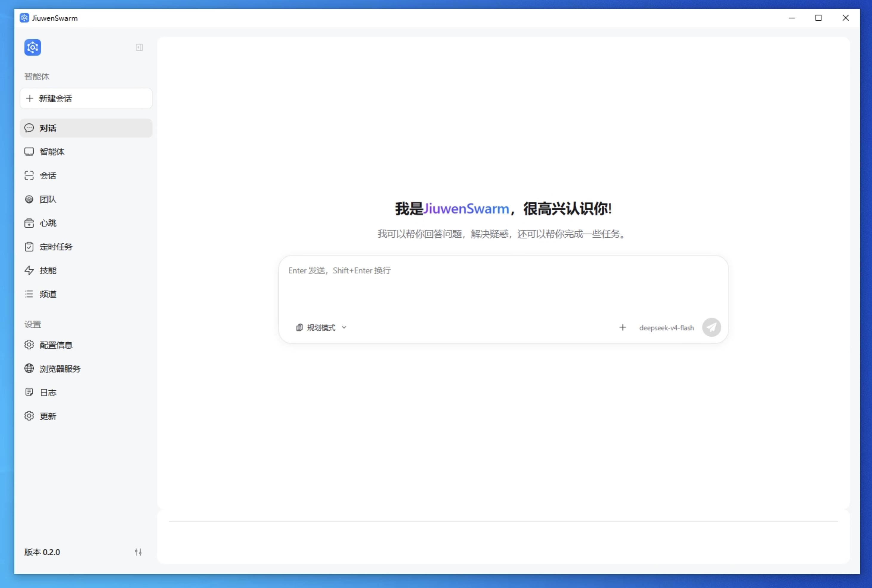Screen dimensions: 872x588
Task: Open the 智能体 nav item
Action: coord(86,152)
